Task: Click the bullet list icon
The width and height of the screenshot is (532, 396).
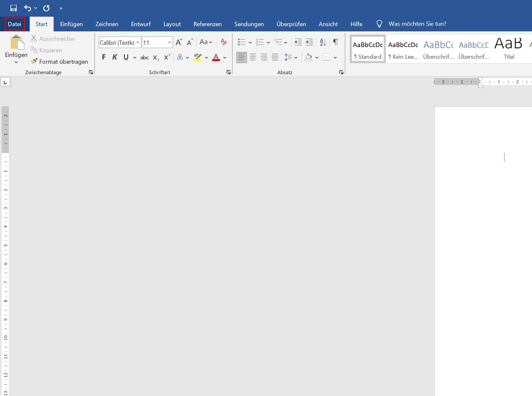Action: [242, 42]
